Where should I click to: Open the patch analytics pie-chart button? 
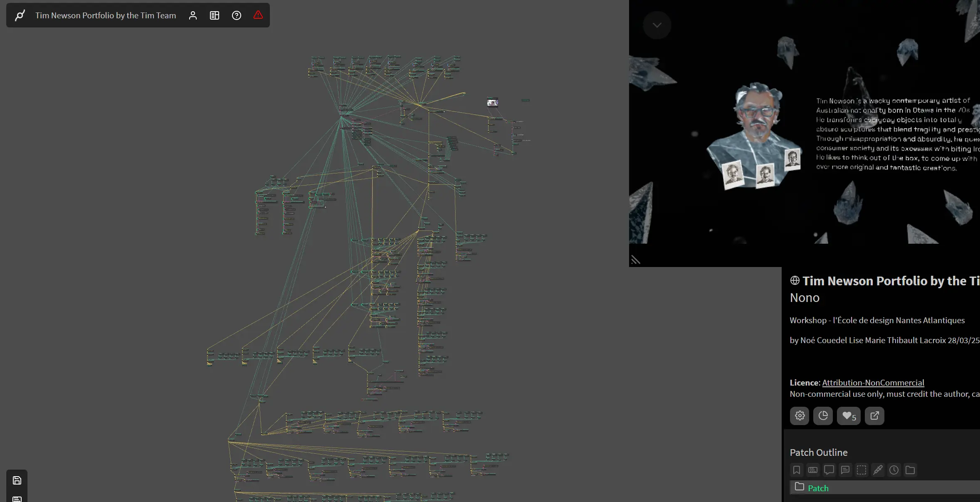coord(823,415)
